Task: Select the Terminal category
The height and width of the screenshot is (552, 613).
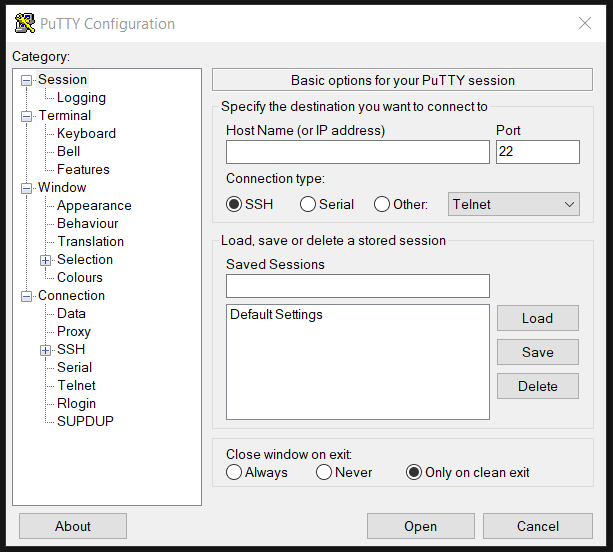Action: click(65, 115)
